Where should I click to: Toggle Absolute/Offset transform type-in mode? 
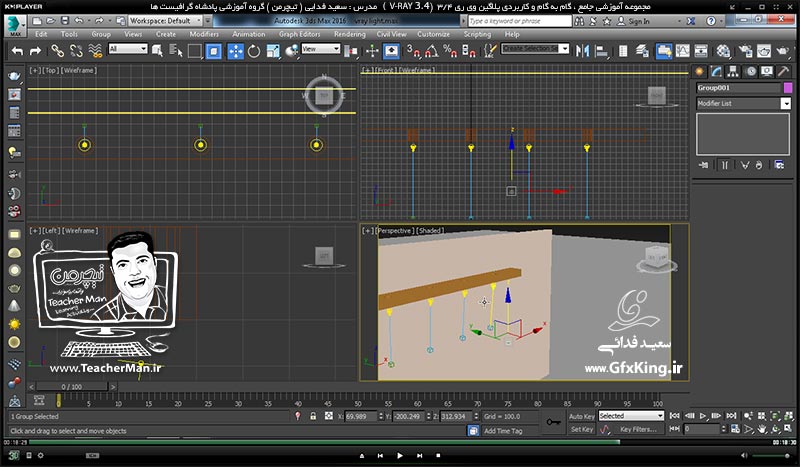329,416
